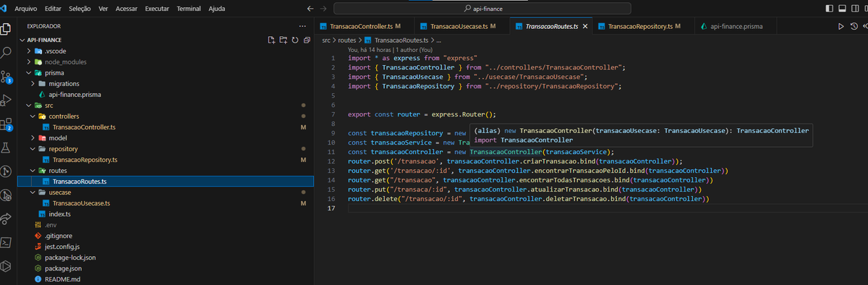Close the TransacaoRoutes.ts tab

(x=585, y=26)
